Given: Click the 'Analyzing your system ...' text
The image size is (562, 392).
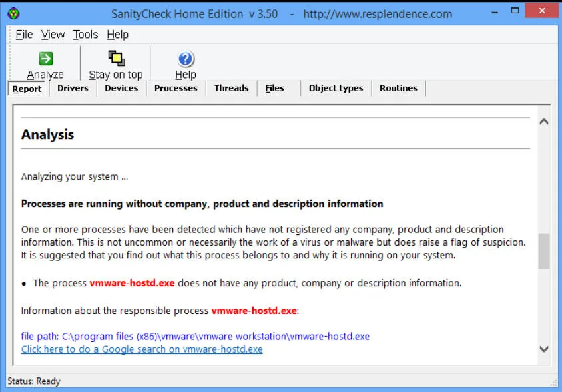Looking at the screenshot, I should click(x=75, y=176).
